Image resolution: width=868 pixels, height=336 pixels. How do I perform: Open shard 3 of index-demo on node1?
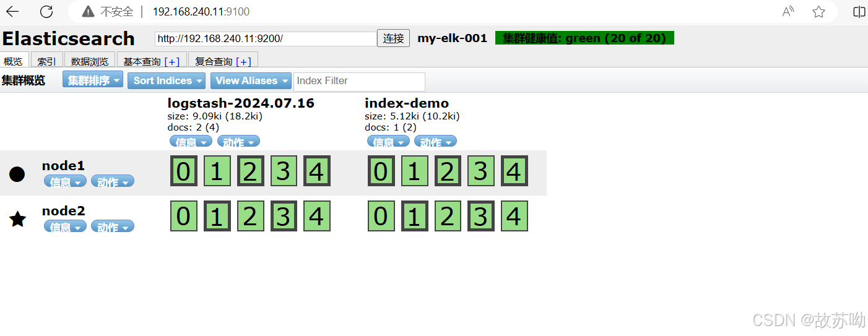pyautogui.click(x=481, y=171)
